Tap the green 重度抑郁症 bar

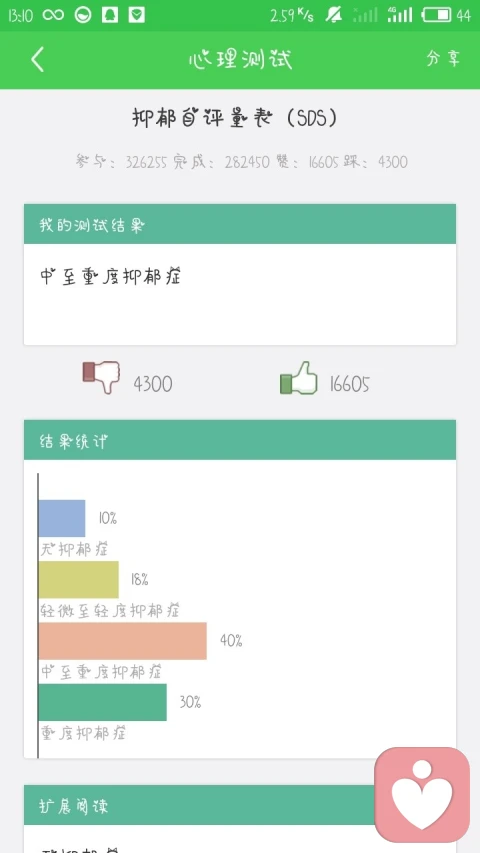pyautogui.click(x=103, y=702)
